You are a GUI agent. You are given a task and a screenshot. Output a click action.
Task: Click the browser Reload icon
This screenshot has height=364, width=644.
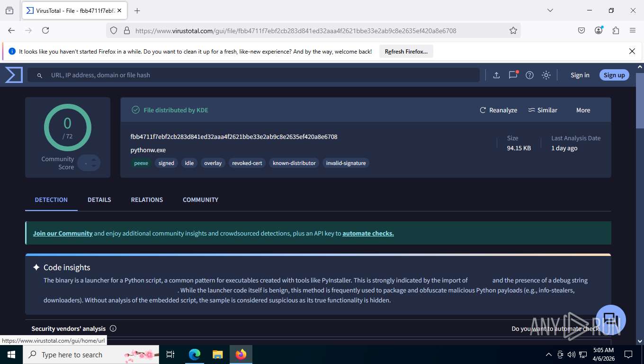click(x=45, y=30)
